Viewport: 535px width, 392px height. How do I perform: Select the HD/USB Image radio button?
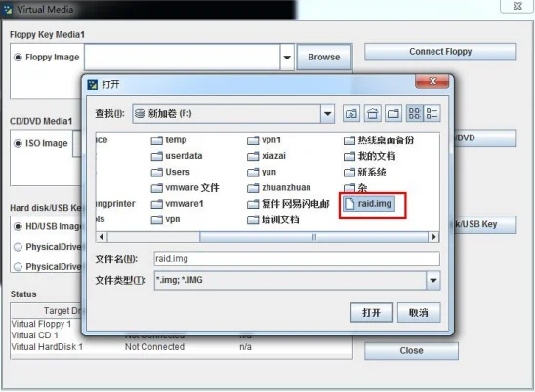point(18,226)
